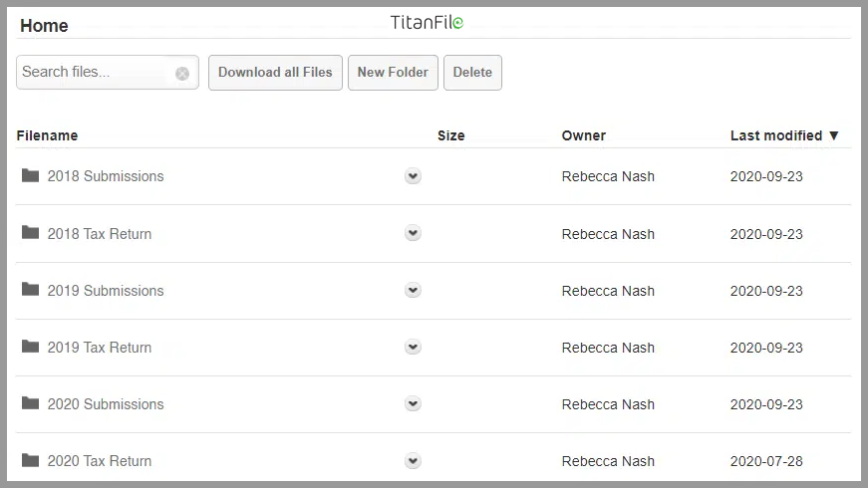Viewport: 868px width, 488px height.
Task: Click the 2019 Submissions folder icon
Action: point(31,290)
